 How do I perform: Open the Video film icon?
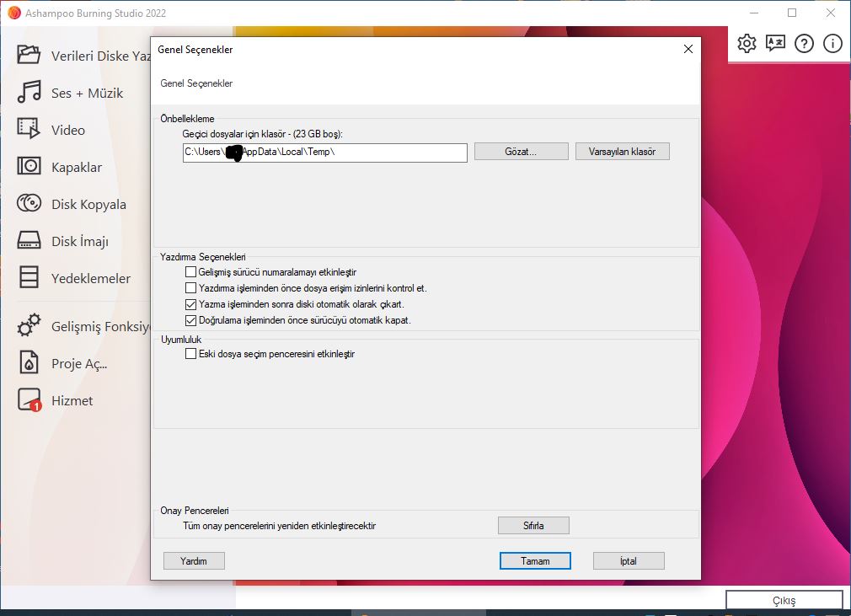click(29, 129)
